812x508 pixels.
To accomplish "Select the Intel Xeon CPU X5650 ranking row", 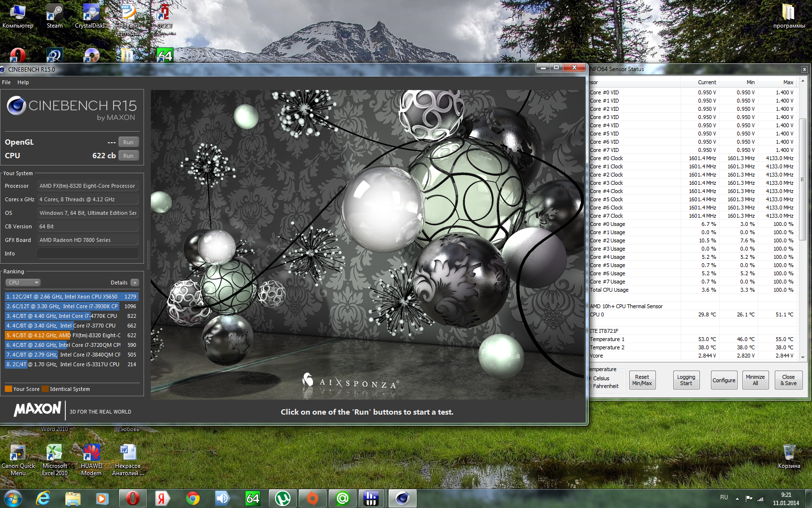I will (x=72, y=297).
